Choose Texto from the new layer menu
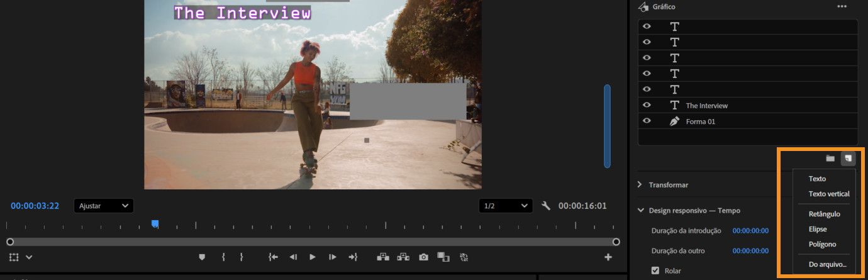 (817, 179)
